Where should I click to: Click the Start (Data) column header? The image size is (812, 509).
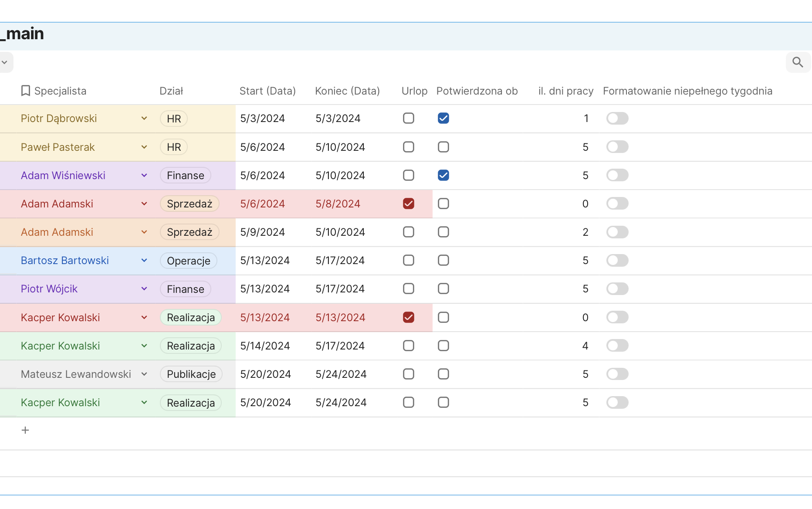267,91
